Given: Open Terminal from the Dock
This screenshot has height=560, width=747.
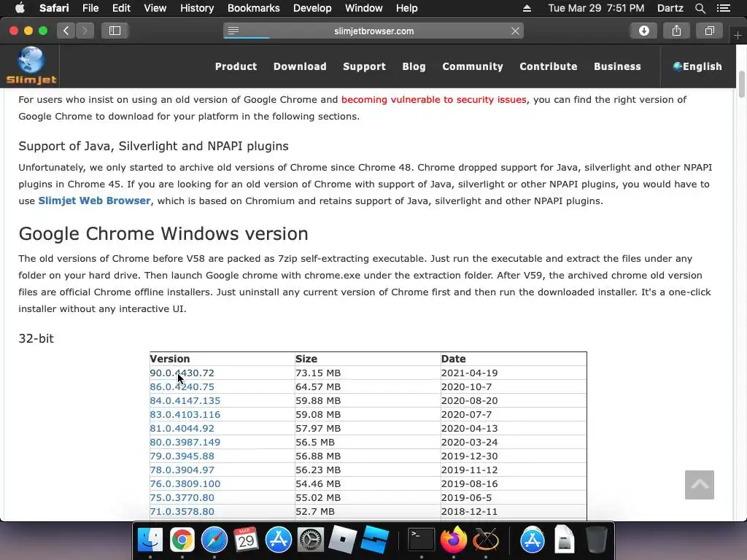Looking at the screenshot, I should point(421,540).
